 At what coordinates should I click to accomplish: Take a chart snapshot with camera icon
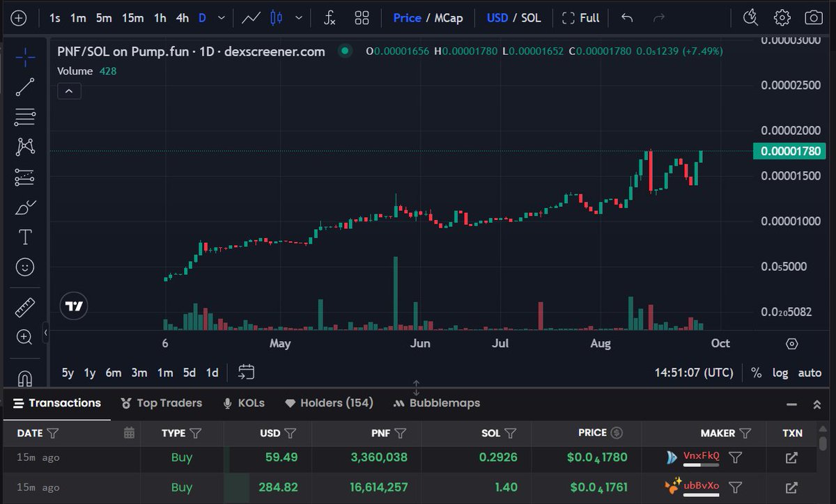[812, 18]
